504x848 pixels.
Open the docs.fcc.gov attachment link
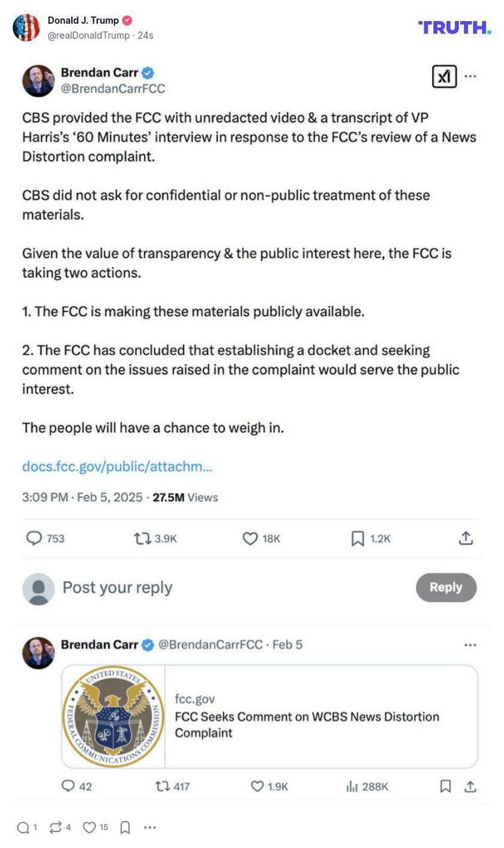pos(117,466)
